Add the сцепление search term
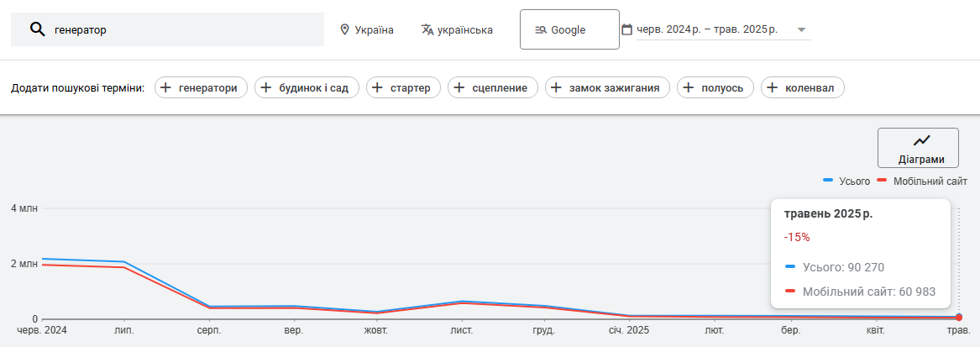Image resolution: width=980 pixels, height=347 pixels. point(492,87)
